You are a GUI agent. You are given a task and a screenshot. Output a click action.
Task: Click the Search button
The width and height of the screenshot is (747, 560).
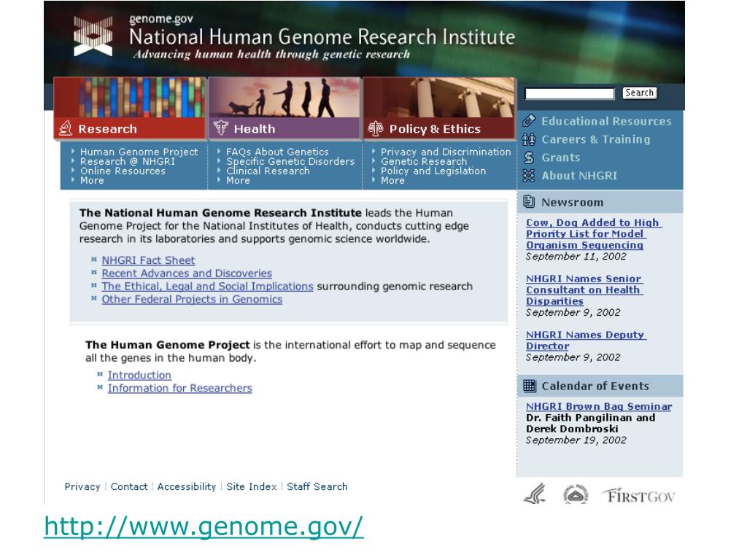(639, 93)
